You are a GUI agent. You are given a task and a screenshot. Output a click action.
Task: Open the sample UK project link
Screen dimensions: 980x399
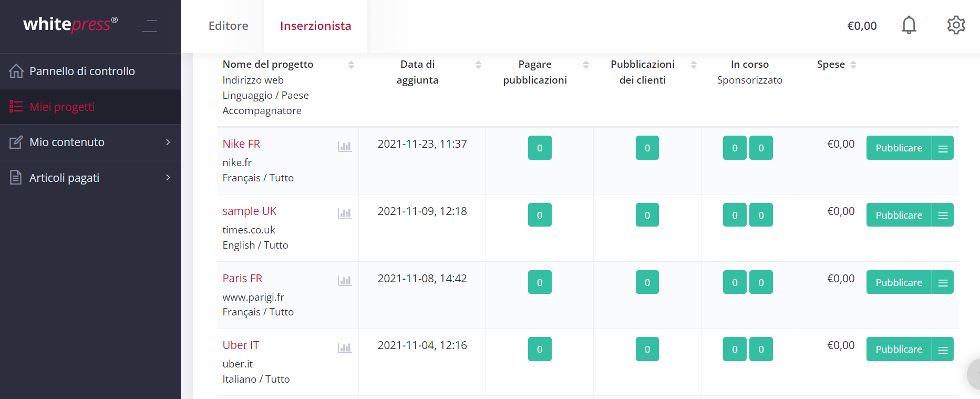[249, 211]
